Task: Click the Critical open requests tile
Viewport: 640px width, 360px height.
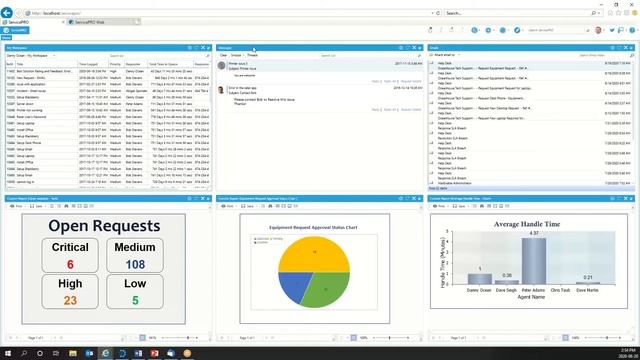Action: tap(70, 256)
